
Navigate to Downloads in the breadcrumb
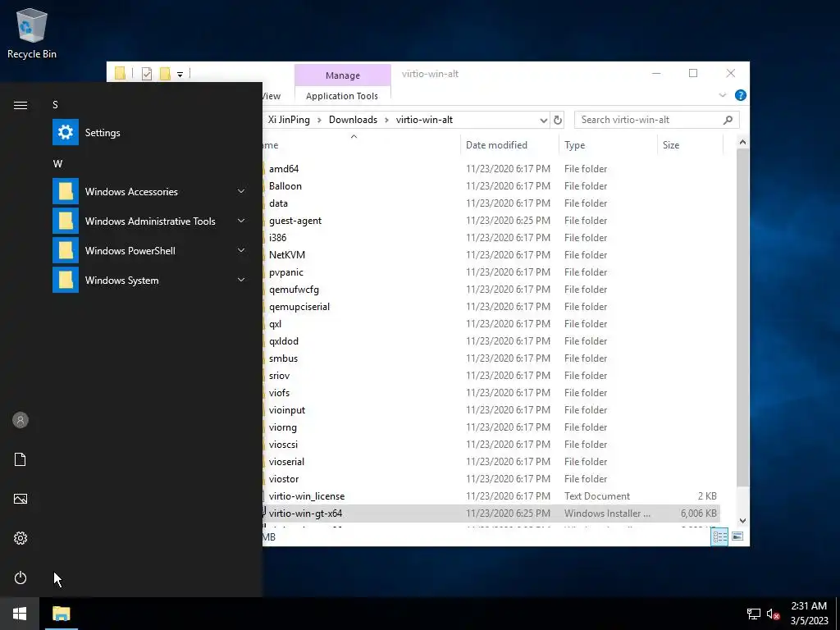353,120
